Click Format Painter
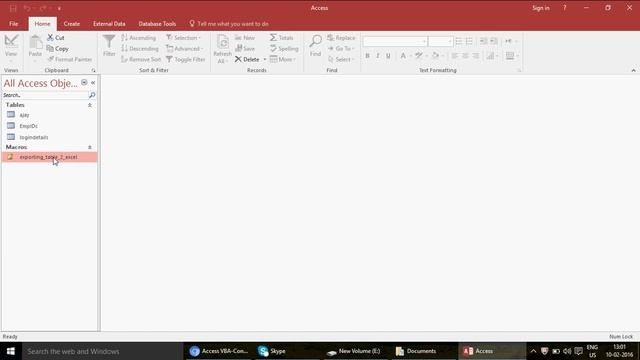 [x=70, y=59]
